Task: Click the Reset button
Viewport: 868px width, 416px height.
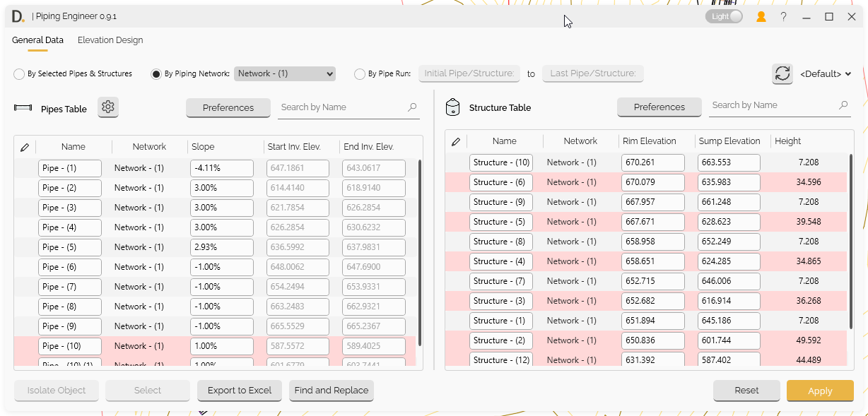Action: pyautogui.click(x=746, y=391)
